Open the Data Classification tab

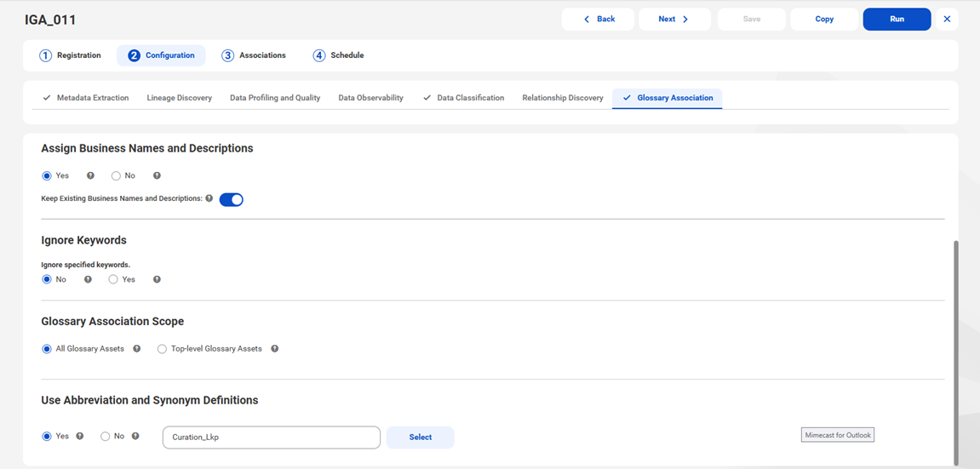(x=464, y=98)
